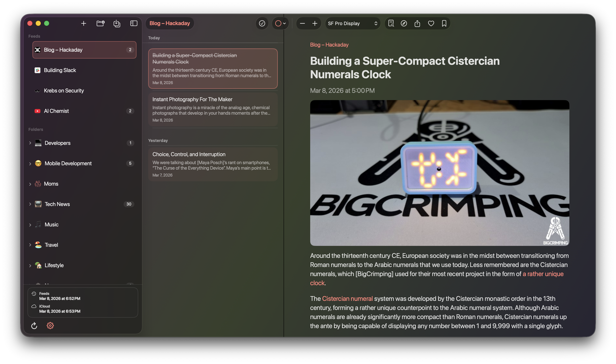Refresh all feeds
The width and height of the screenshot is (616, 364).
(34, 325)
